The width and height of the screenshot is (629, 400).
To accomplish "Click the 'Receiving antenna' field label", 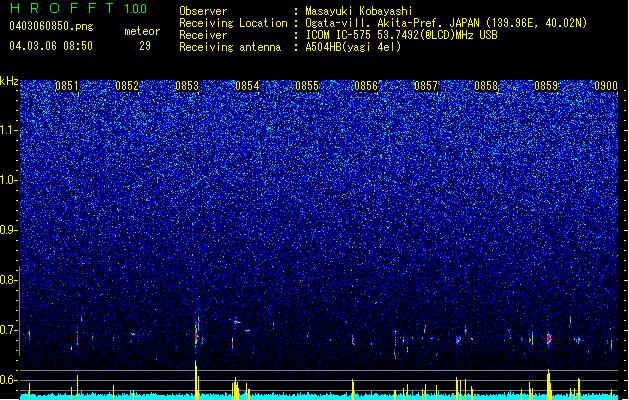I will tap(230, 47).
